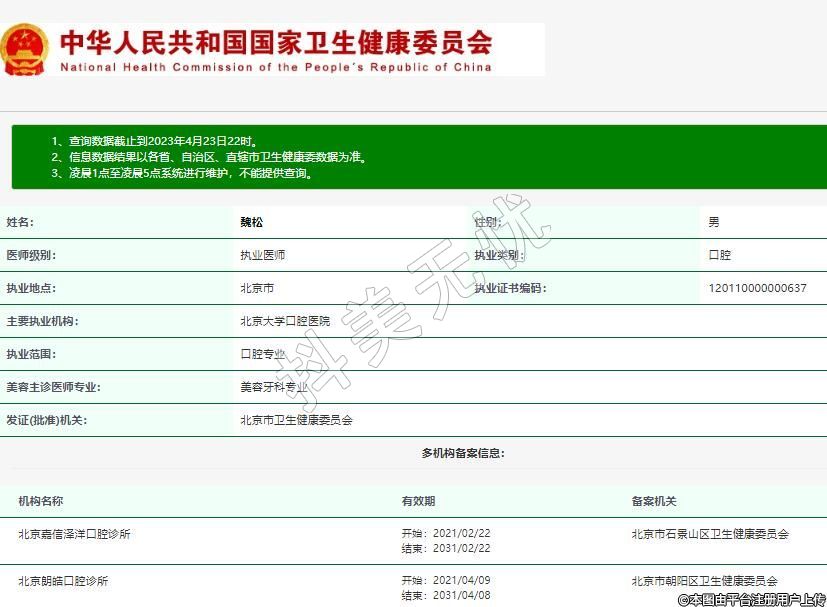The height and width of the screenshot is (607, 827).
Task: Click 北京大学口腔医院 institution name
Action: point(284,321)
